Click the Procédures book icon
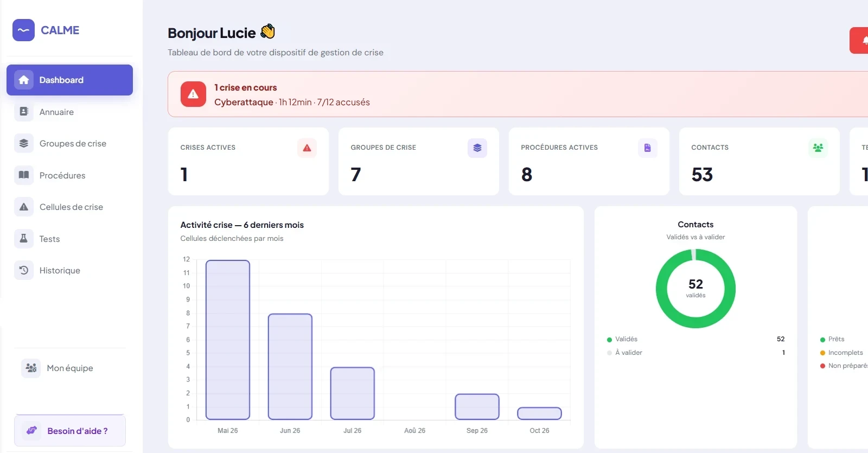Screen dimensions: 868x453 (x=24, y=175)
